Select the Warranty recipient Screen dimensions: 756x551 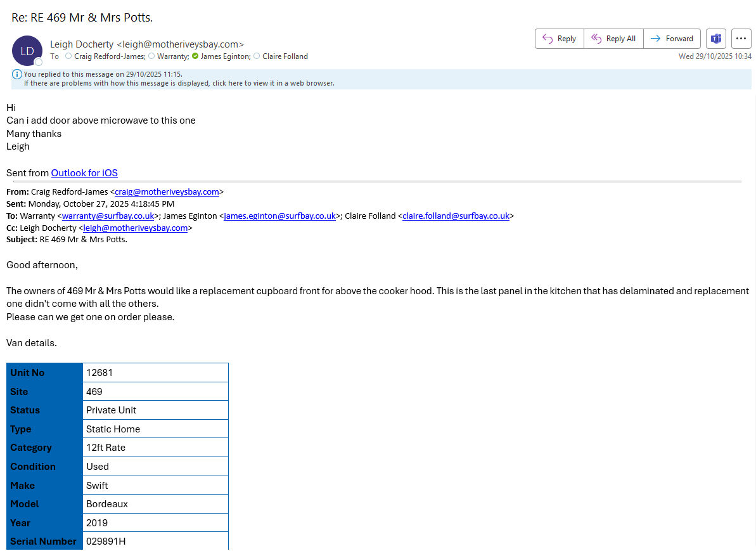(172, 56)
